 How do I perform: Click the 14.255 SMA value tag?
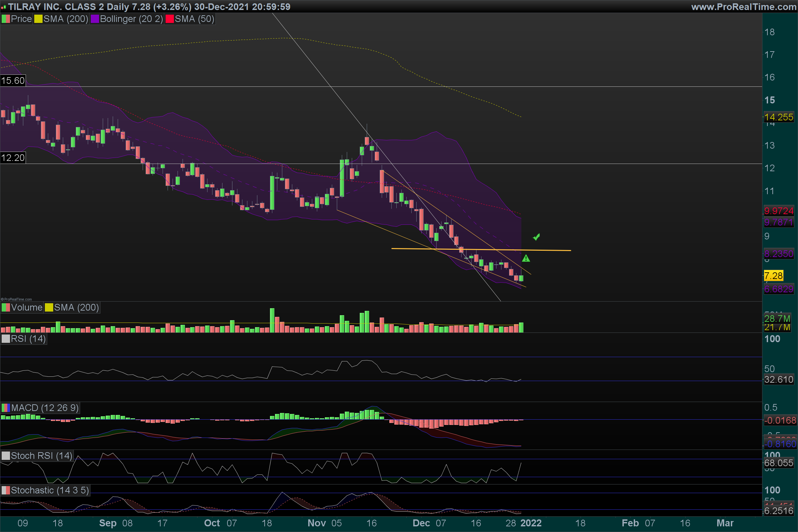778,117
